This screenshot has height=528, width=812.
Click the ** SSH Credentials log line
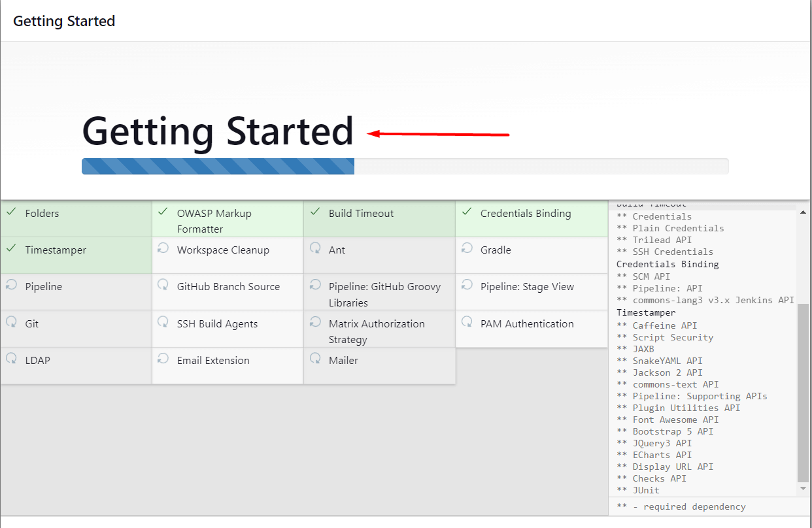click(665, 252)
